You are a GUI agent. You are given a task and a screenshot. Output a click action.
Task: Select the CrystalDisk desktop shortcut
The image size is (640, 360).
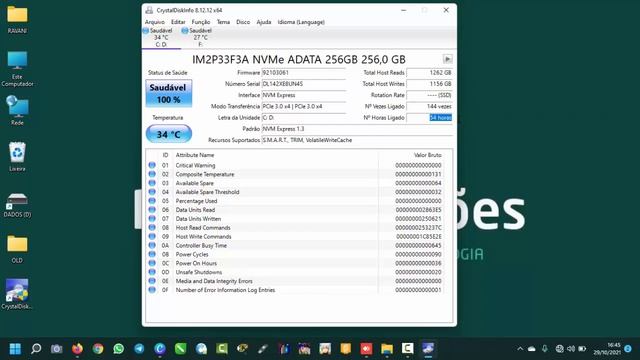(x=17, y=294)
